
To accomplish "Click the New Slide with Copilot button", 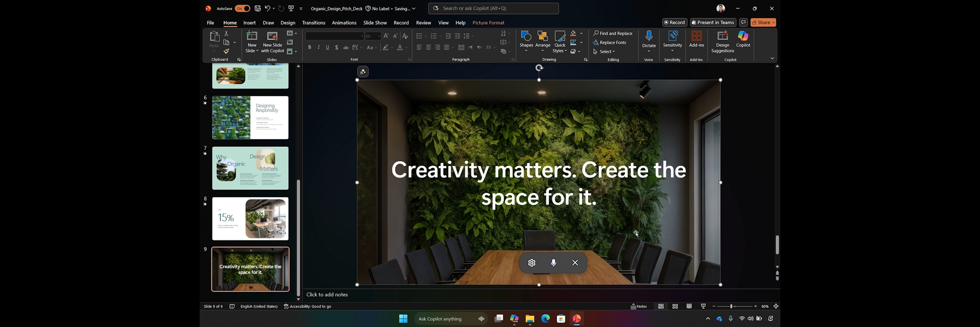I will coord(272,42).
